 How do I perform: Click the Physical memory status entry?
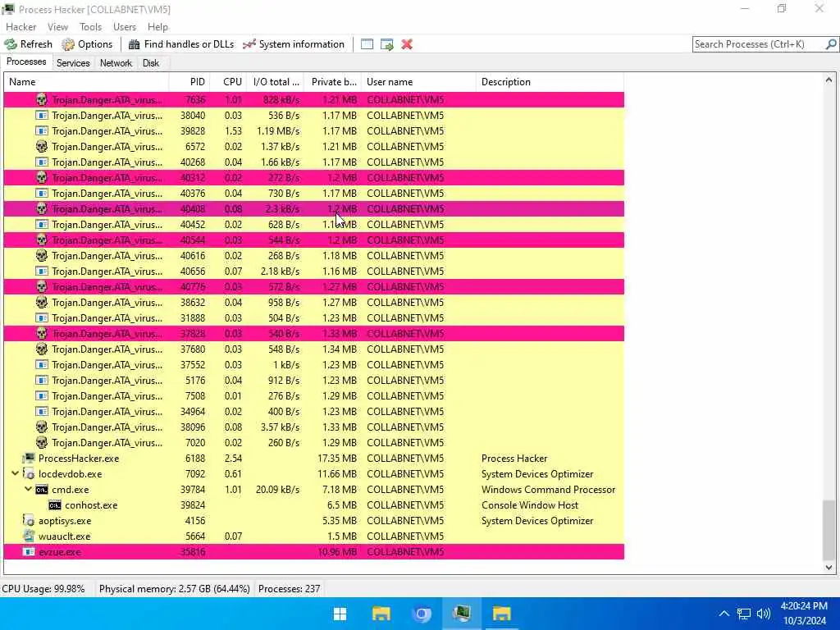pos(174,589)
